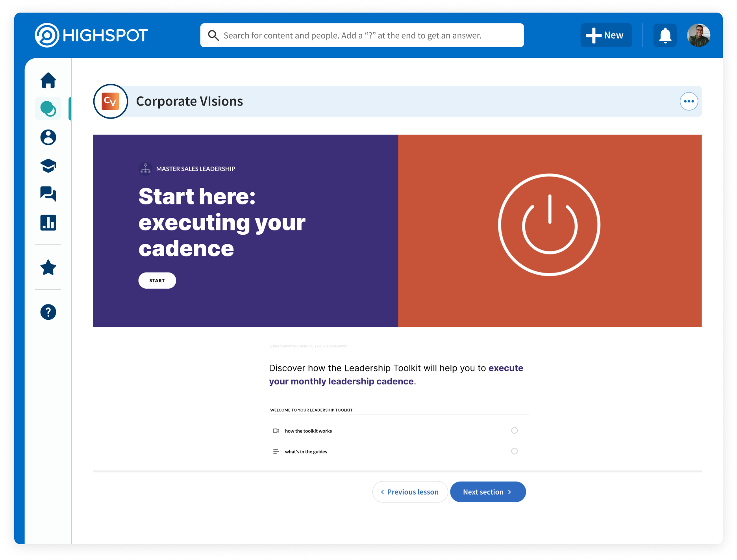Click the Highspot logo

click(91, 35)
